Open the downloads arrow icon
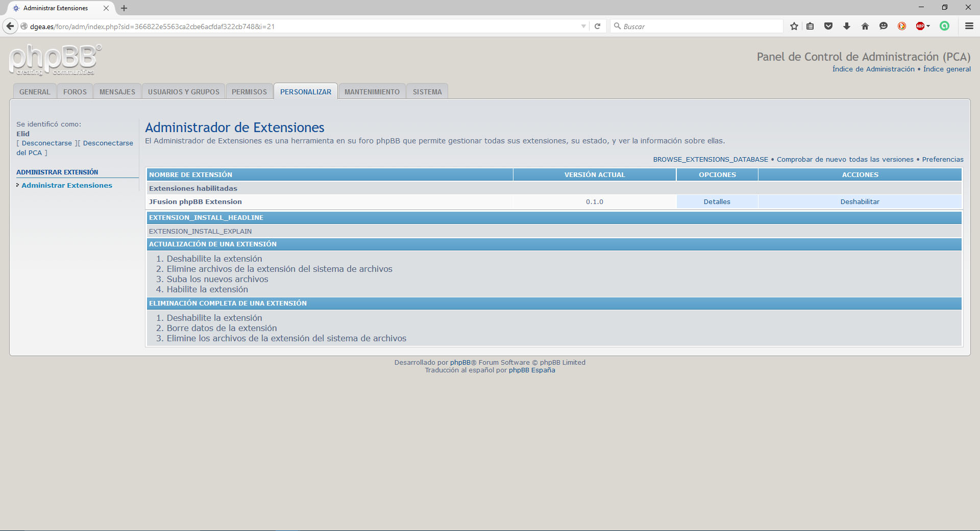This screenshot has width=980, height=531. pos(847,26)
